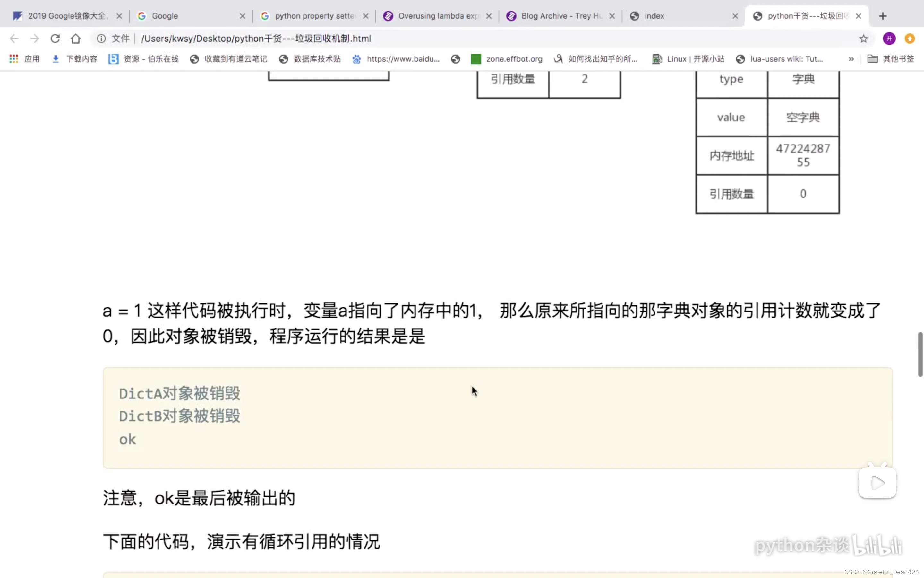Click the 'ok' output line
The image size is (924, 578).
pos(127,440)
